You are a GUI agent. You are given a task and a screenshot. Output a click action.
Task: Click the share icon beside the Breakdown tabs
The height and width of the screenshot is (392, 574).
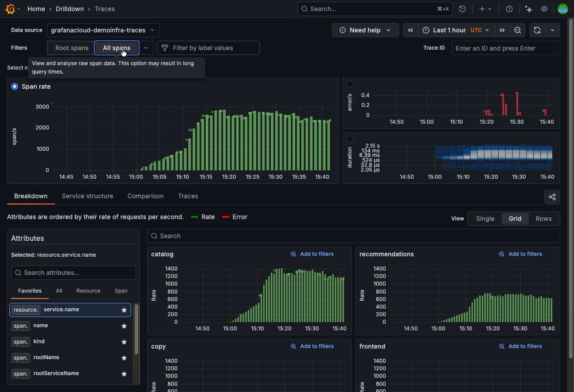(552, 196)
